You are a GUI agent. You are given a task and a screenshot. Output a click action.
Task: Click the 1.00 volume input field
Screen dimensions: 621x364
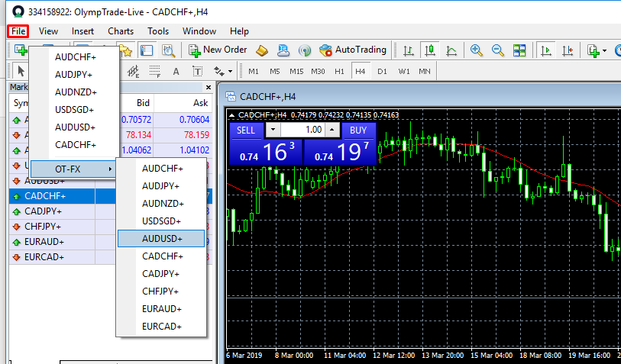[x=302, y=130]
